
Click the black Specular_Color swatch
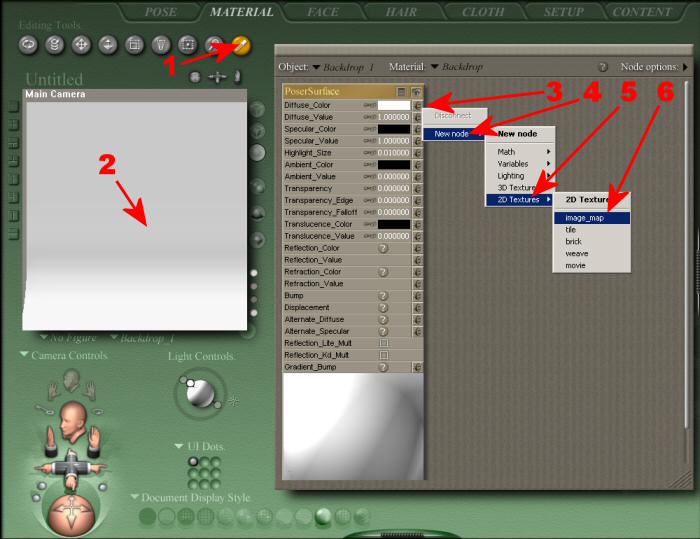coord(394,129)
